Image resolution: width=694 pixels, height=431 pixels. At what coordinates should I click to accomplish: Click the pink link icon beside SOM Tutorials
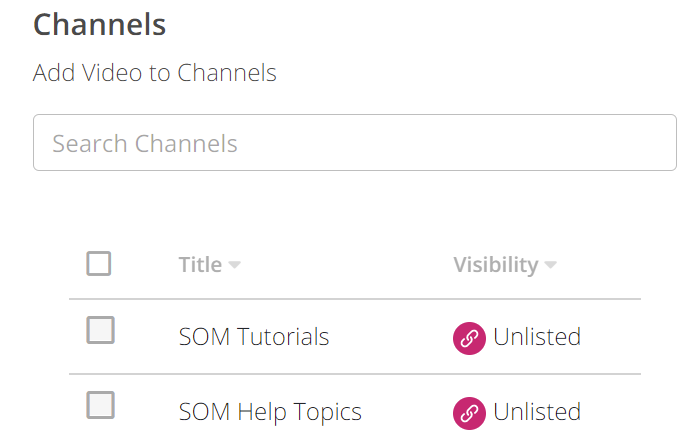(469, 339)
